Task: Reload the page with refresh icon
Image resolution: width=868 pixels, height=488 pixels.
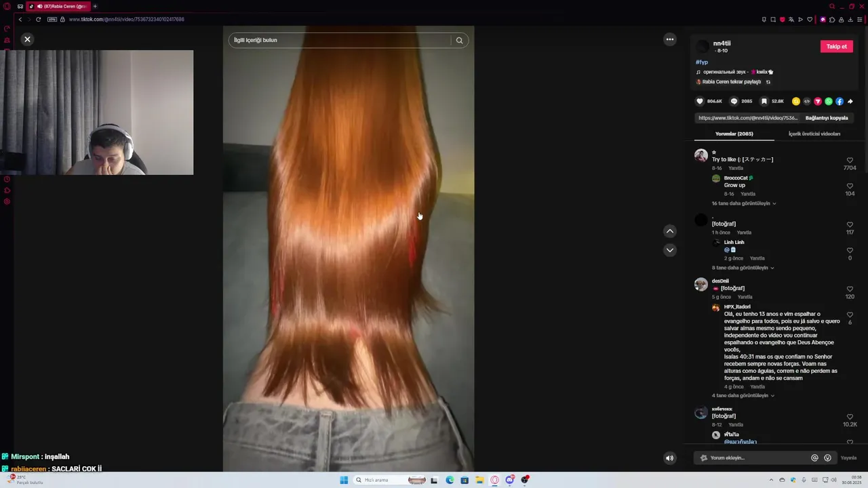Action: pos(38,20)
